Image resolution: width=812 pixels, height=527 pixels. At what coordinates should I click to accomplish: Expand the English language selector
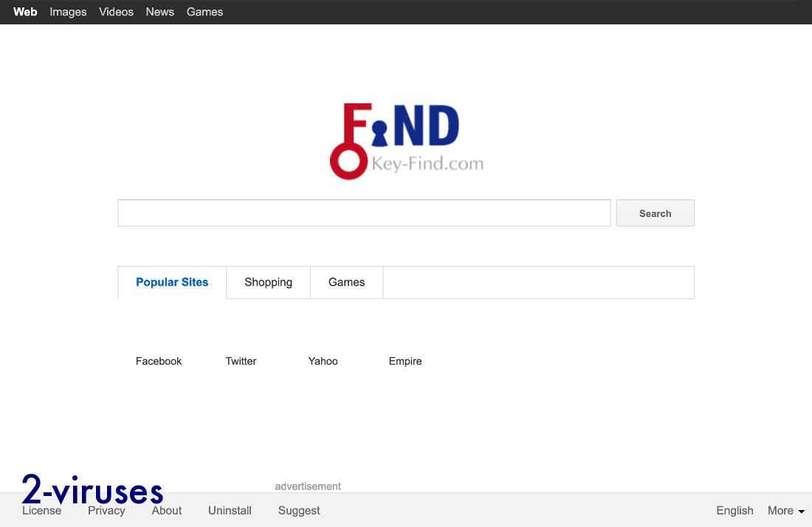coord(734,510)
